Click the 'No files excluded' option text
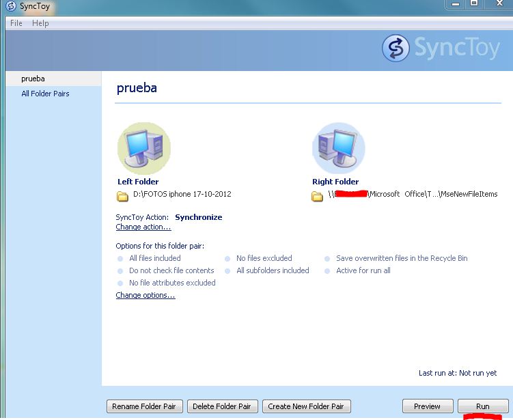 click(x=264, y=258)
